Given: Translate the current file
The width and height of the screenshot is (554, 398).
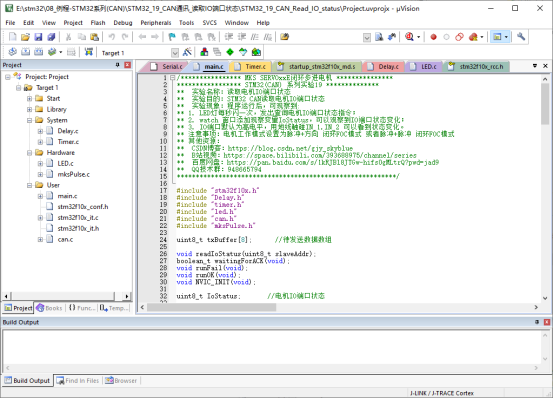Looking at the screenshot, I should pos(12,52).
